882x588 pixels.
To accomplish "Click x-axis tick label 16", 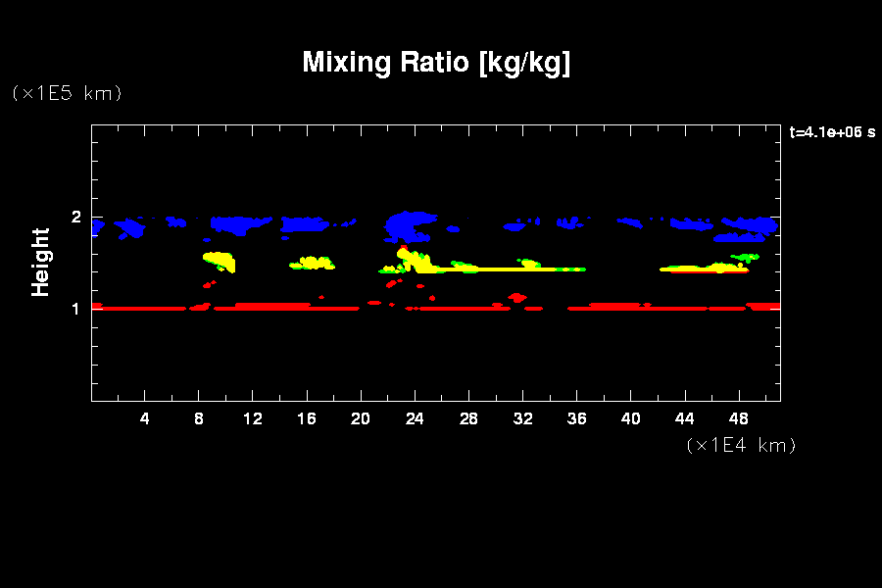I will coord(307,418).
